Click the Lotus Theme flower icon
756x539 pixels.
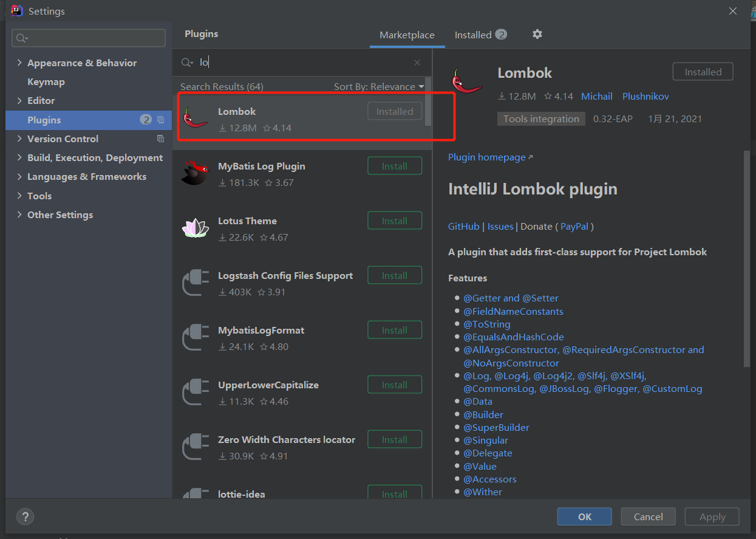[196, 228]
